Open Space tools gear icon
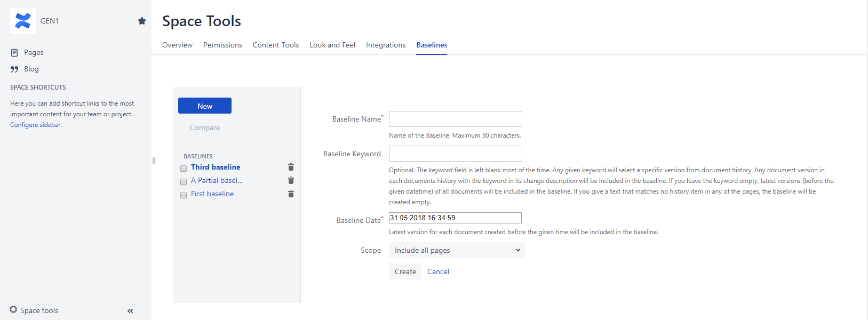The height and width of the screenshot is (320, 868). [13, 310]
